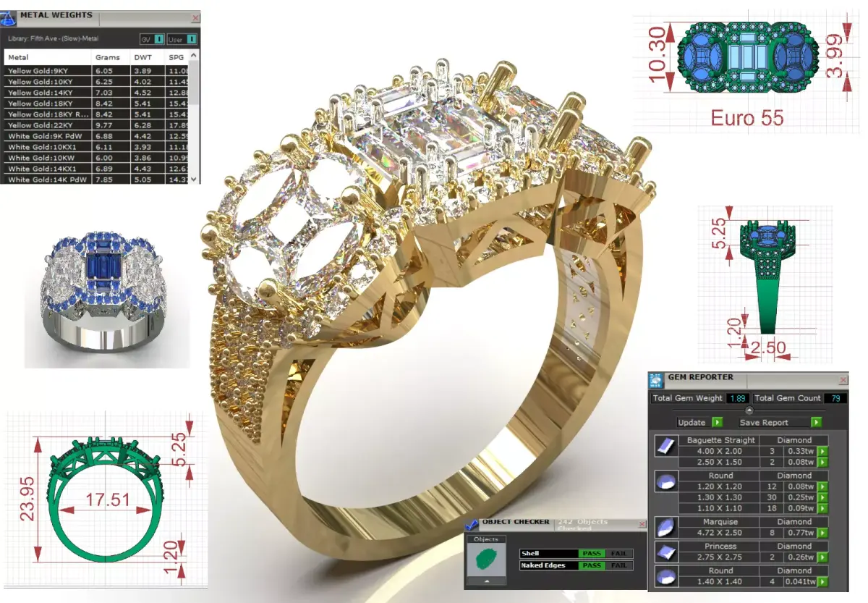The image size is (868, 603).
Task: Click the 1.30 X 1.30 round size cell
Action: [x=718, y=497]
